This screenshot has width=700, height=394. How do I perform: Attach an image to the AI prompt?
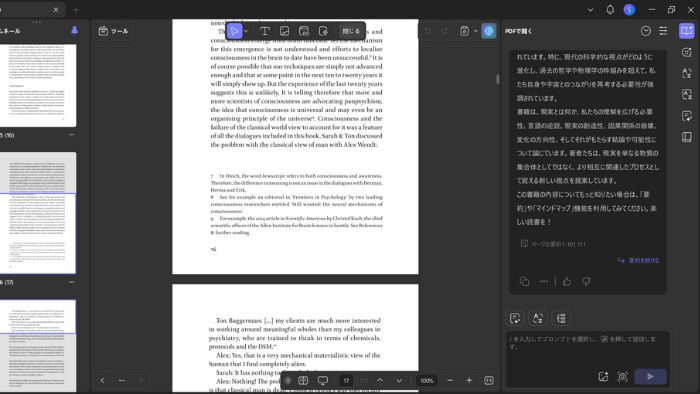[x=603, y=377]
